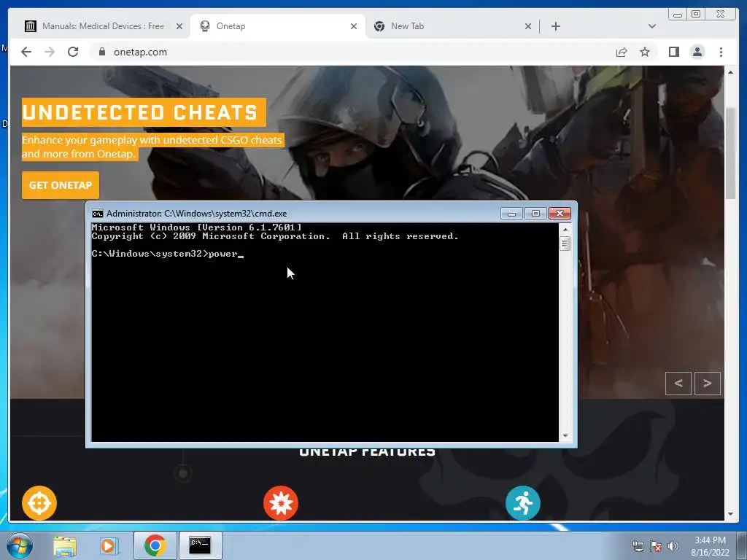The width and height of the screenshot is (747, 560).
Task: Open the Action Center flag icon
Action: point(656,546)
